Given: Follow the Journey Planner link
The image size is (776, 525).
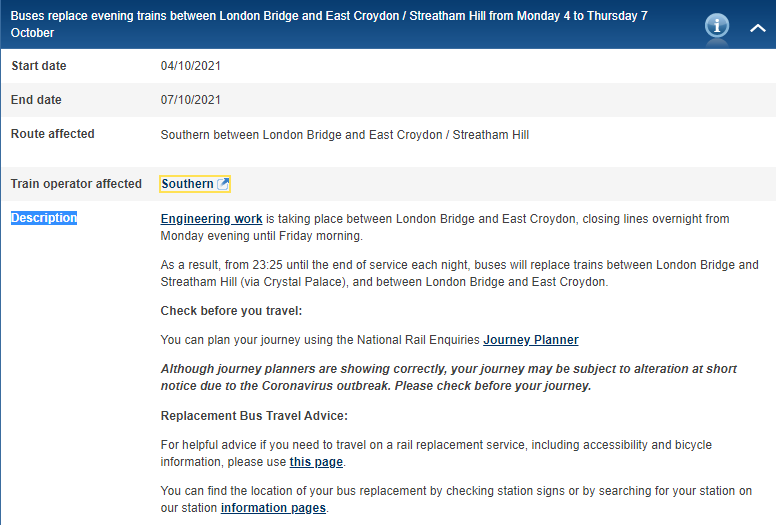Looking at the screenshot, I should click(x=530, y=340).
